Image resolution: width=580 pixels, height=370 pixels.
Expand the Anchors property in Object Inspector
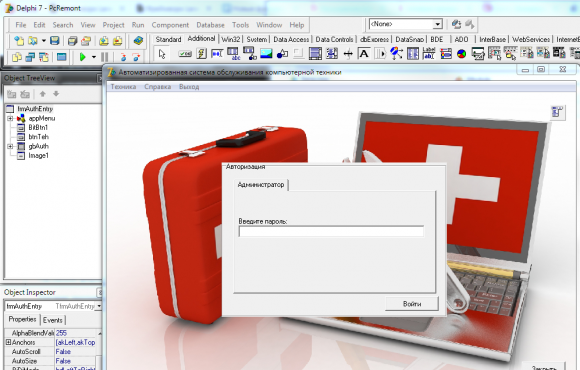[x=8, y=342]
